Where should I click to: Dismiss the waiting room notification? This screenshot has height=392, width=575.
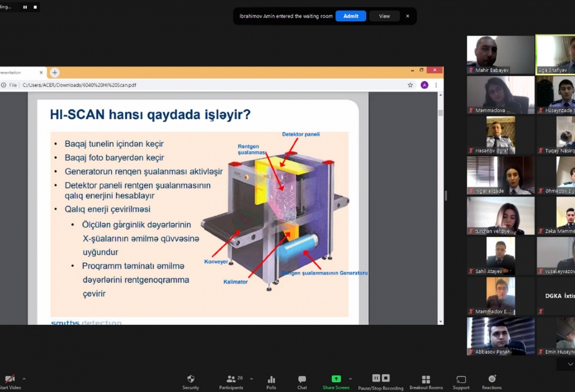[x=407, y=16]
